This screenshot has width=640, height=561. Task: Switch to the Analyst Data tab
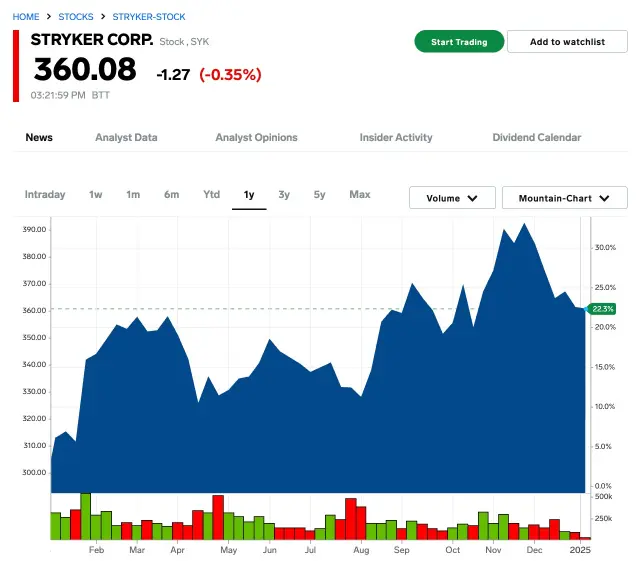(126, 137)
